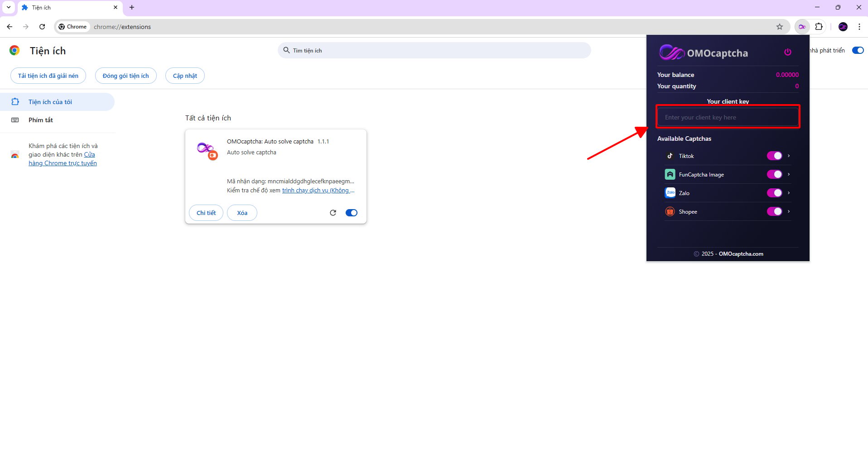This screenshot has height=449, width=868.
Task: Toggle the Shopee captcha switch
Action: (x=774, y=211)
